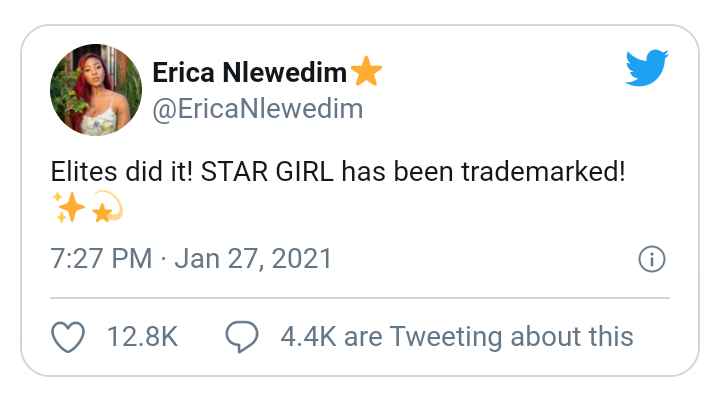This screenshot has width=719, height=396.
Task: Click the reply speech bubble icon
Action: click(242, 337)
